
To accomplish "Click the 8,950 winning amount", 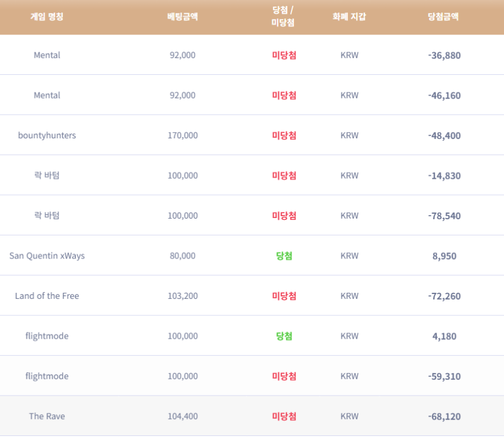I will [x=444, y=256].
